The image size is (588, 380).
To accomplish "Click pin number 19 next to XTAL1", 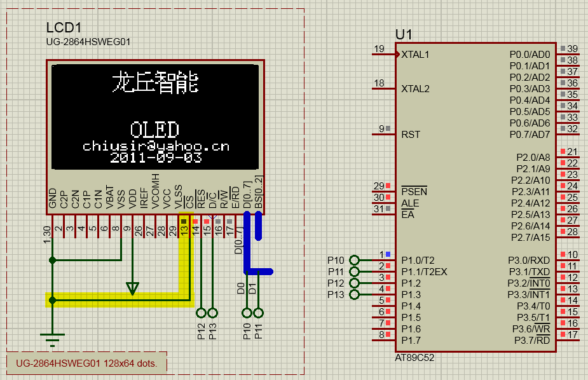I will click(379, 49).
